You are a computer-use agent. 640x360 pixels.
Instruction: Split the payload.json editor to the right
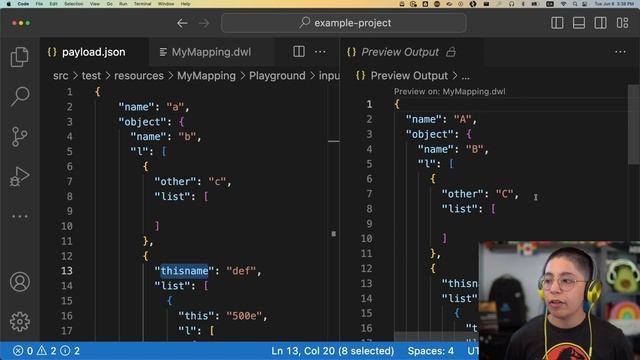pos(299,51)
